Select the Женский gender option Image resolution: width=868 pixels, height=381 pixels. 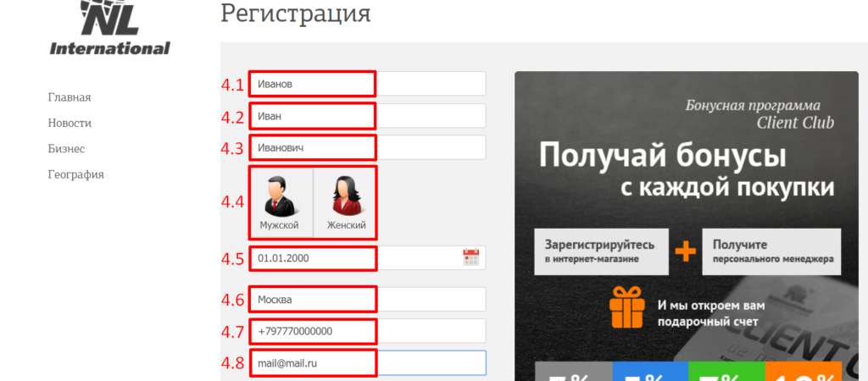click(x=346, y=202)
